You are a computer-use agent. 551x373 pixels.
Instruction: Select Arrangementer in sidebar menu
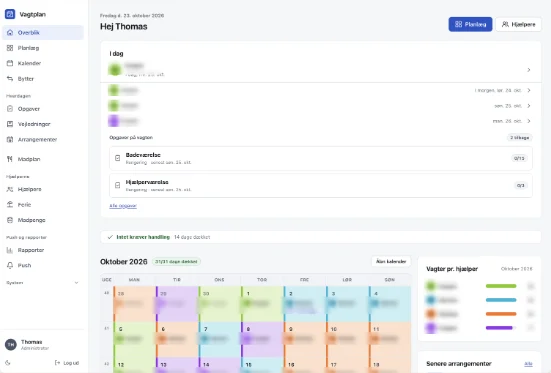point(43,140)
